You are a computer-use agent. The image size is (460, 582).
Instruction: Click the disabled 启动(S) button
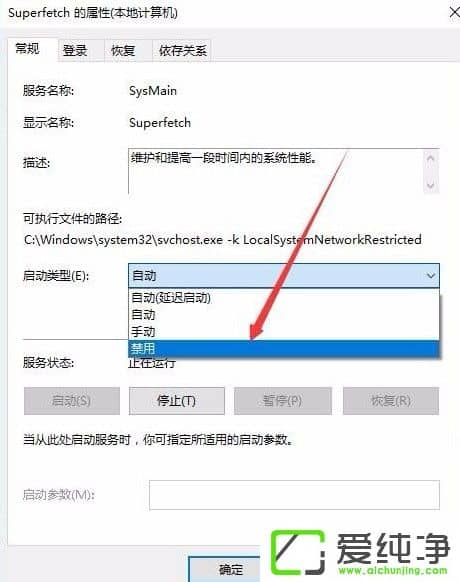coord(72,401)
